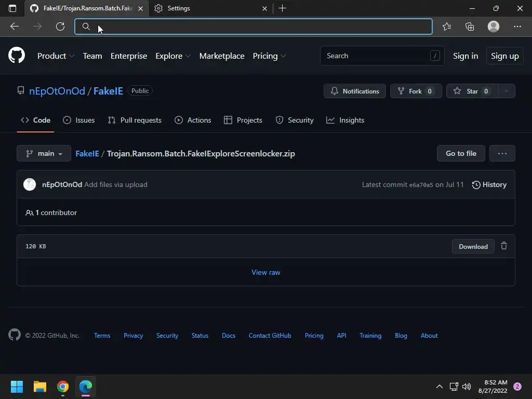Open the Terms footer link
The image size is (532, 399).
click(x=102, y=335)
